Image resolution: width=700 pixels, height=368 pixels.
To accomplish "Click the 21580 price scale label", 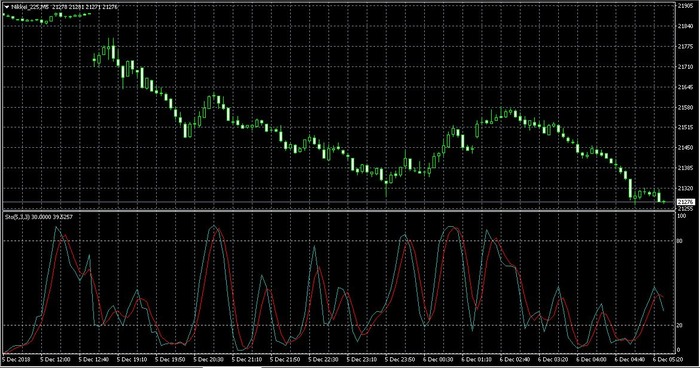I will pos(685,107).
